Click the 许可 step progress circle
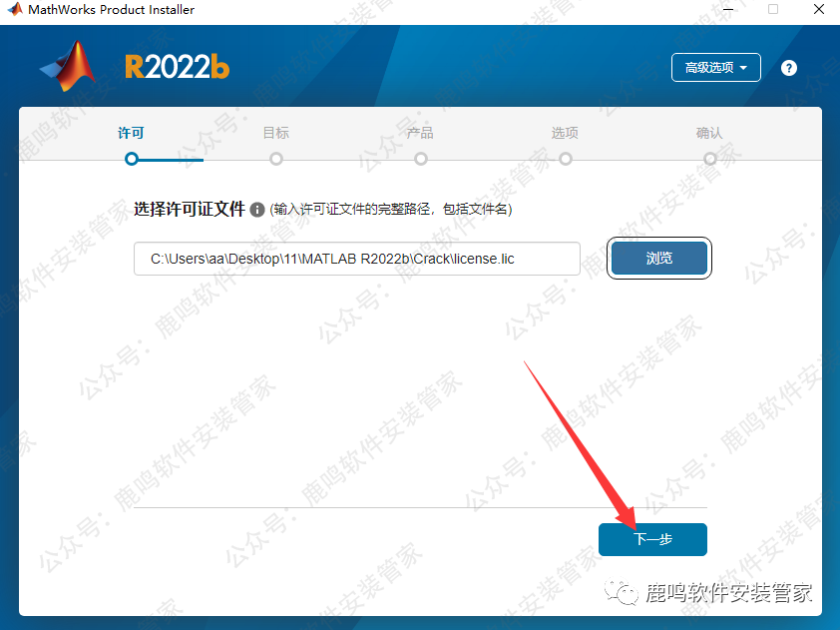Screen dimensions: 840x630 pyautogui.click(x=132, y=159)
